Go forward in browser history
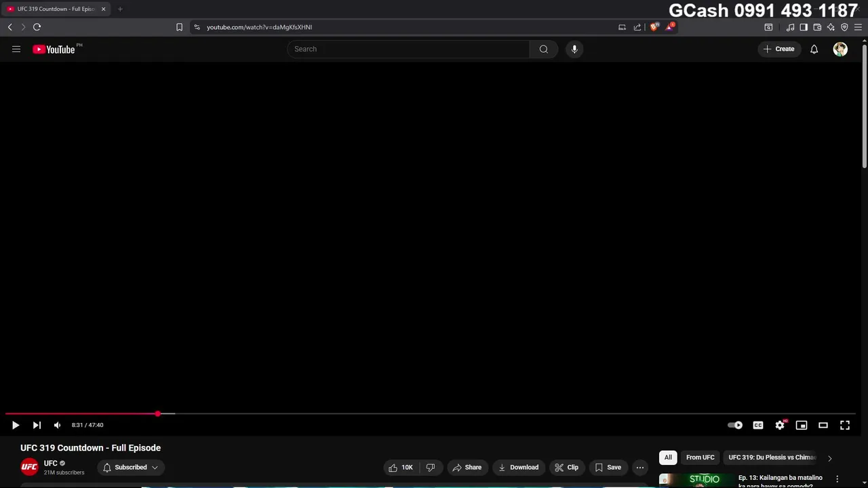 23,27
